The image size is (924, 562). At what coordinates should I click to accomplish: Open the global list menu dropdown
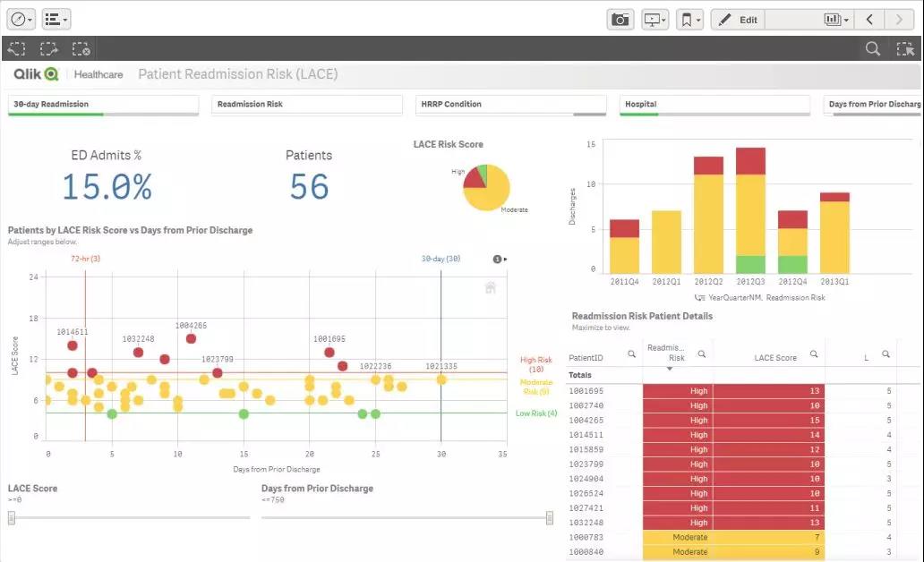(x=56, y=19)
